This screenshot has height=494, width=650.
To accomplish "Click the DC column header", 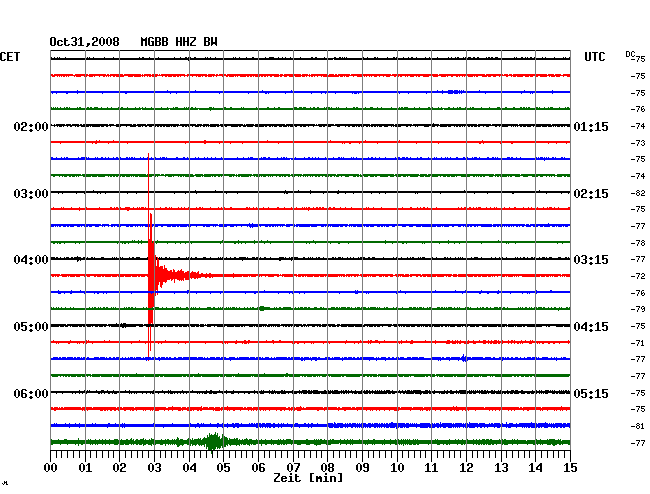I will 630,54.
